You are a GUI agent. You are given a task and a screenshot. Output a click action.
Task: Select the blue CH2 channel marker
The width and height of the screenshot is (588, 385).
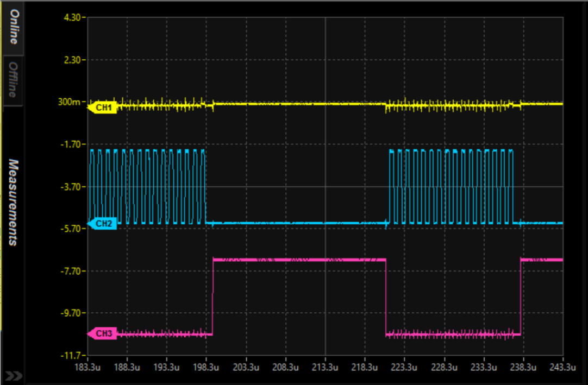(102, 223)
